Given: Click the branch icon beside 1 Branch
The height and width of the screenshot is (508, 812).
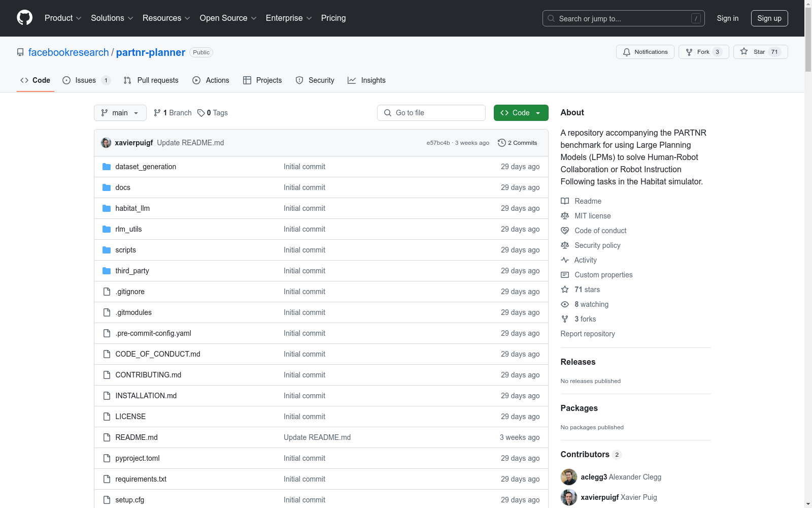Looking at the screenshot, I should (157, 113).
